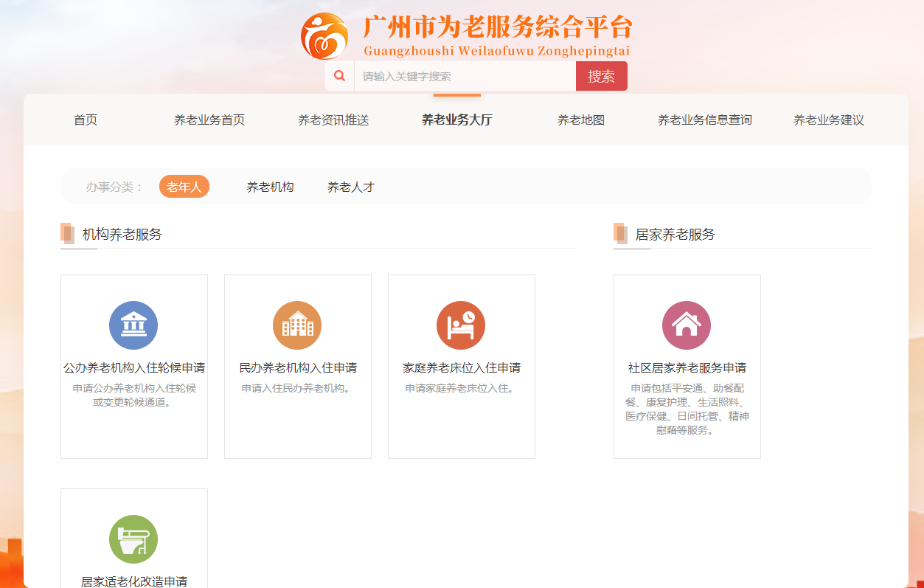The width and height of the screenshot is (924, 588).
Task: Select the 老年人 category filter
Action: pos(184,187)
